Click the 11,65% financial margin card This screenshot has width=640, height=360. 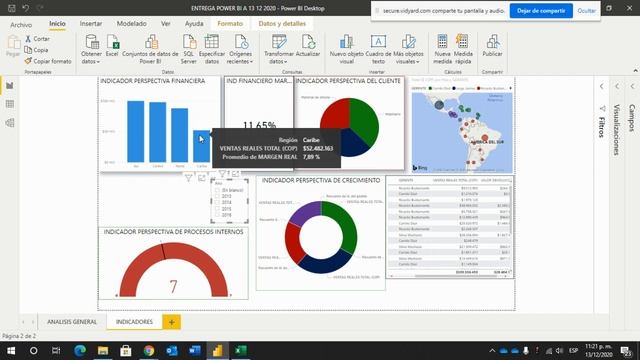pos(259,125)
